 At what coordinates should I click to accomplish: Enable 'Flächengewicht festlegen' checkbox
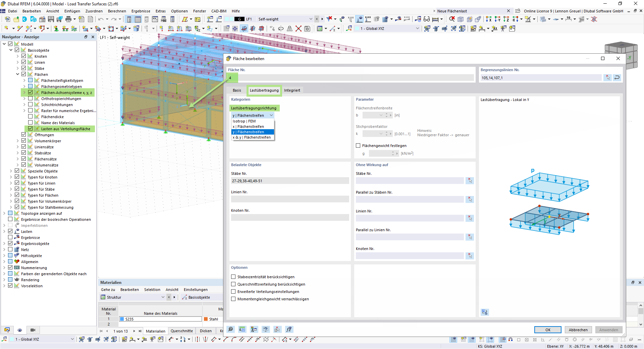click(358, 146)
